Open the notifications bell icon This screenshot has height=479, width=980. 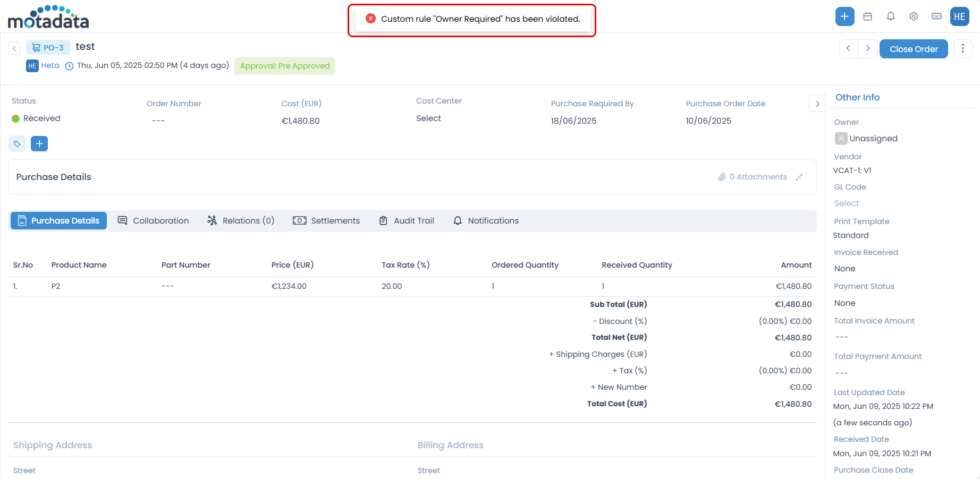[890, 16]
